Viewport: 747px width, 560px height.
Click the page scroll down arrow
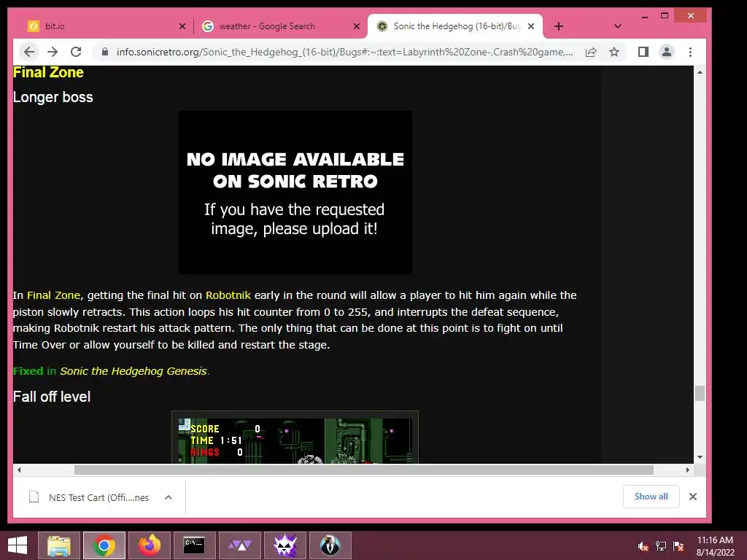700,457
